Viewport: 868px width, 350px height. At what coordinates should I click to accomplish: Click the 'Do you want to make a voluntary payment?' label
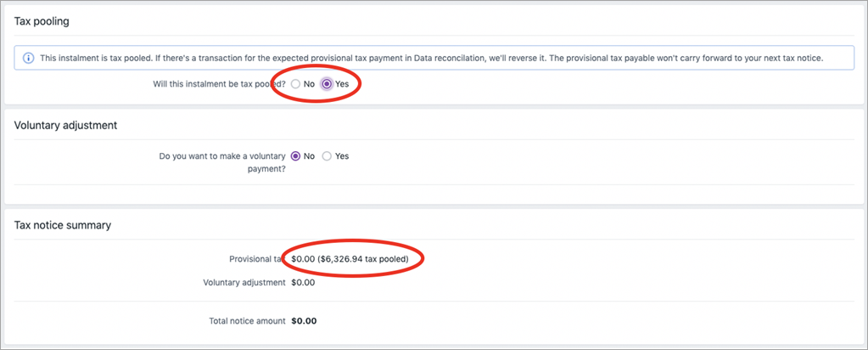click(x=222, y=162)
